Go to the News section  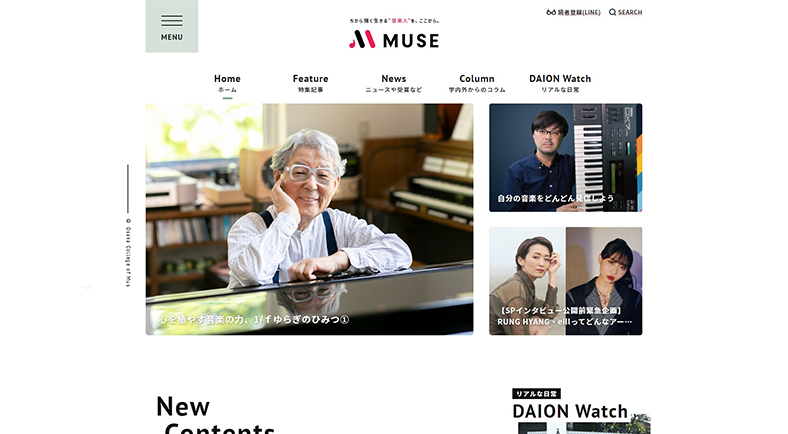393,83
